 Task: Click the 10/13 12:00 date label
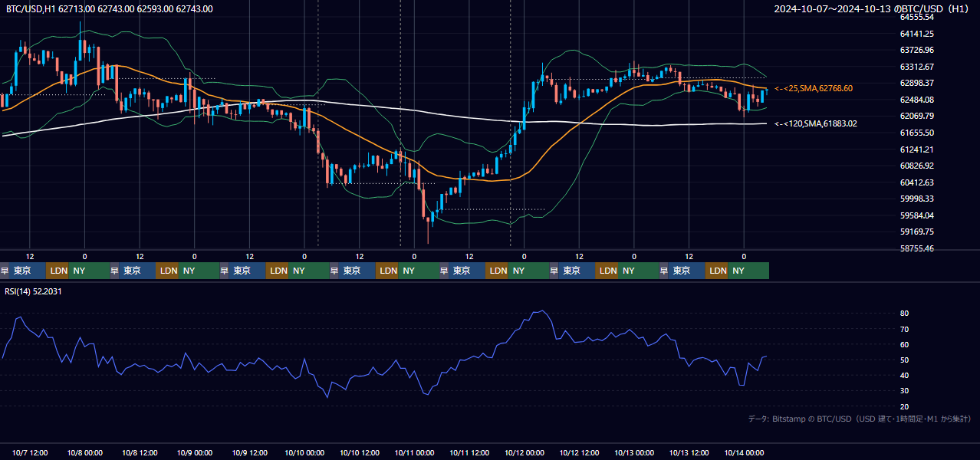coord(689,452)
